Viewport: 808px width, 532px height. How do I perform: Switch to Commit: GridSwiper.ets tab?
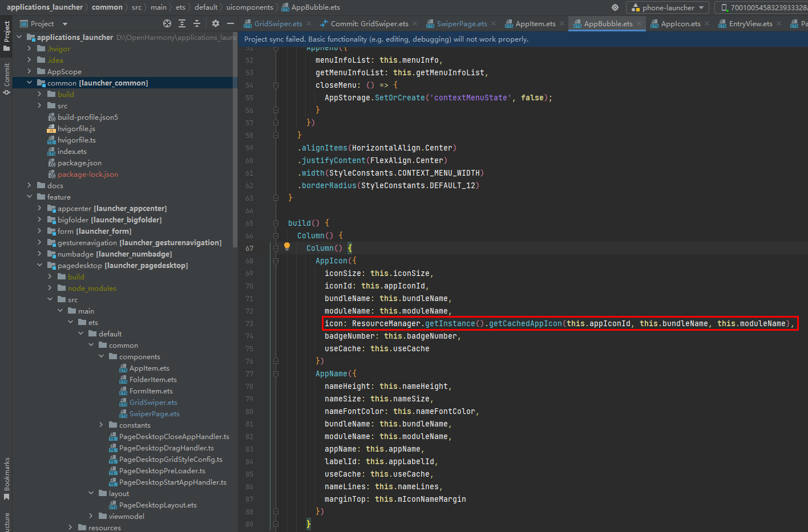pos(369,23)
